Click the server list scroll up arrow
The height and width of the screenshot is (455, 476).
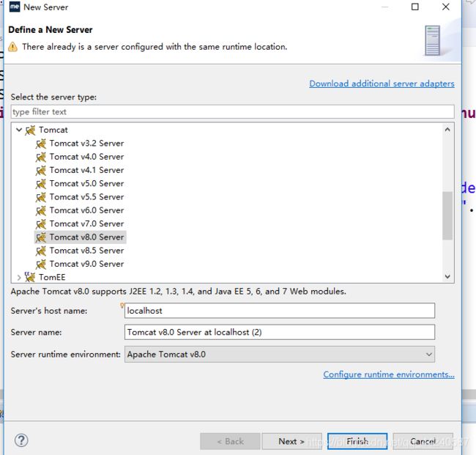click(x=447, y=130)
